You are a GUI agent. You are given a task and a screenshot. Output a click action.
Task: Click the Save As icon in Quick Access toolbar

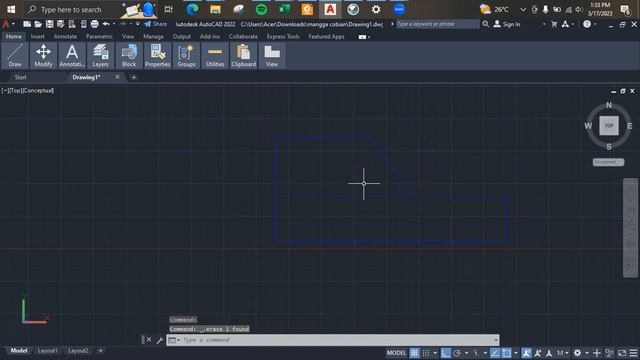(60, 24)
